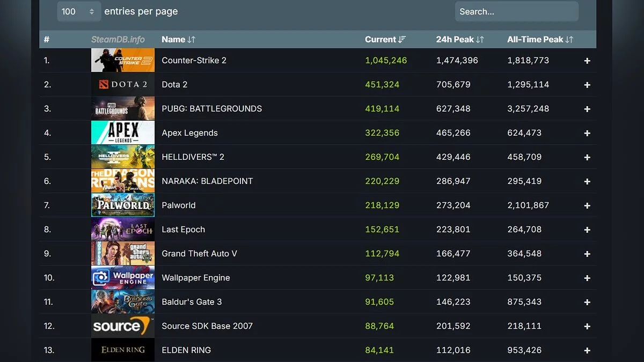644x362 pixels.
Task: Open the Source SDK Base 2007 link
Action: pyautogui.click(x=207, y=326)
